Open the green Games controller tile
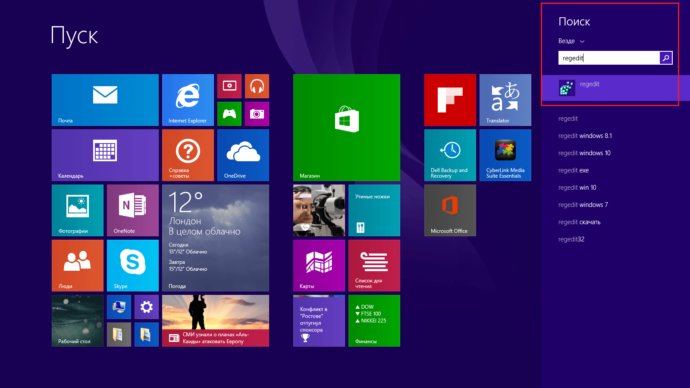Viewport: 690px width, 388px height. point(229,114)
